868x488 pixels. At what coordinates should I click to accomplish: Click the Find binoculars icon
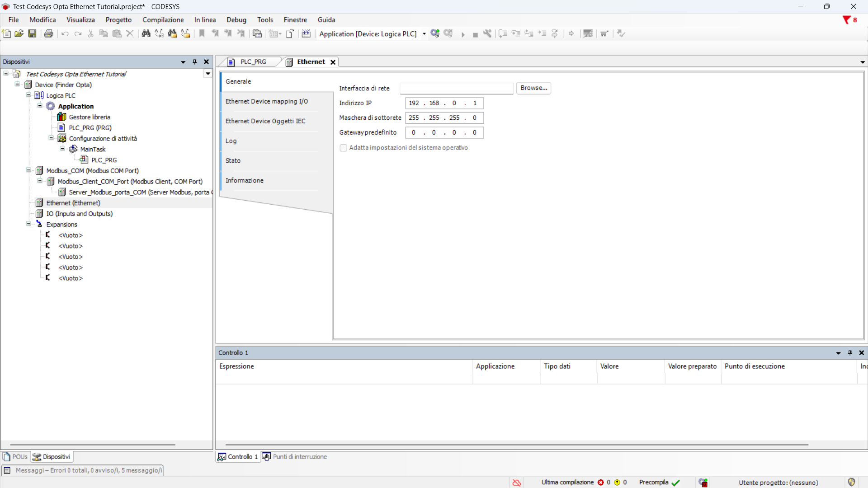[x=146, y=33]
